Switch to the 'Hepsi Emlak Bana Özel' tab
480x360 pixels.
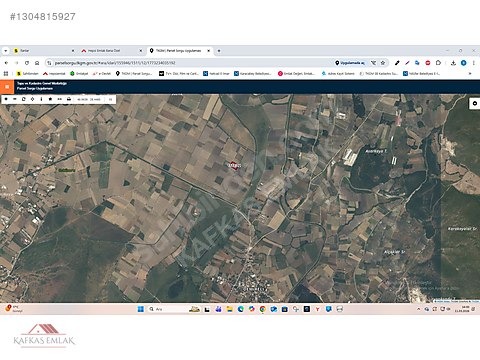click(112, 51)
